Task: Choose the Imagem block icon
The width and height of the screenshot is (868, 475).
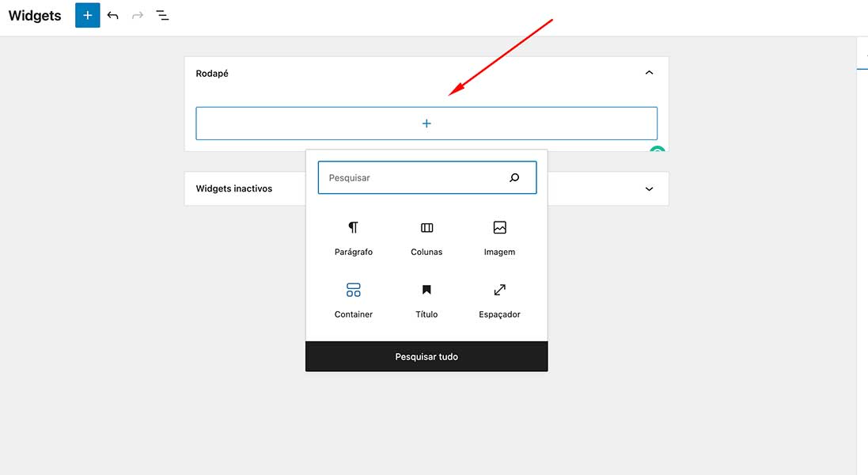Action: (499, 228)
